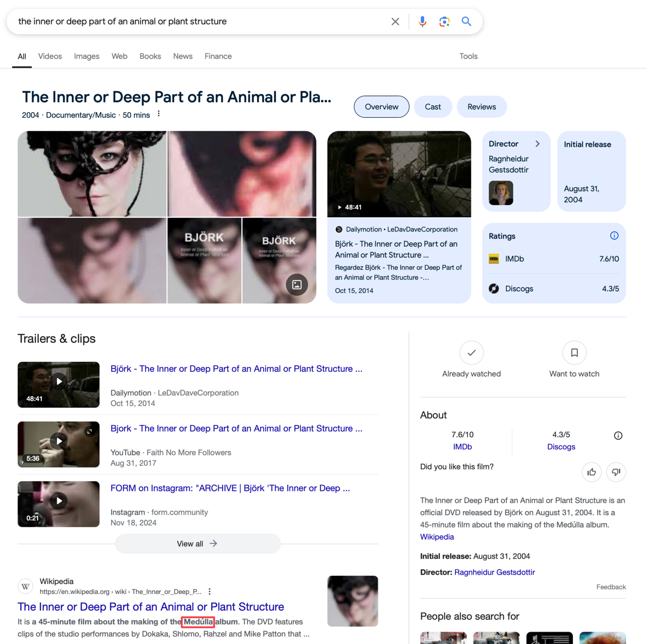Select the News tab
Viewport: 647px width, 644px height.
pyautogui.click(x=183, y=56)
